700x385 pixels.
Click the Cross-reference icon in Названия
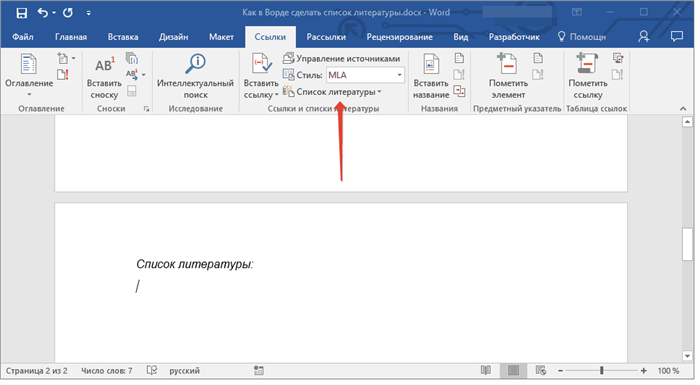[x=459, y=91]
